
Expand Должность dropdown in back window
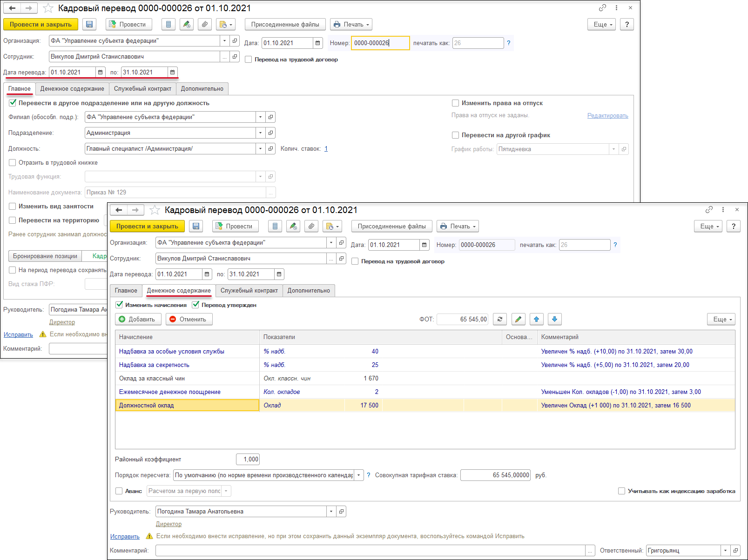coord(260,148)
